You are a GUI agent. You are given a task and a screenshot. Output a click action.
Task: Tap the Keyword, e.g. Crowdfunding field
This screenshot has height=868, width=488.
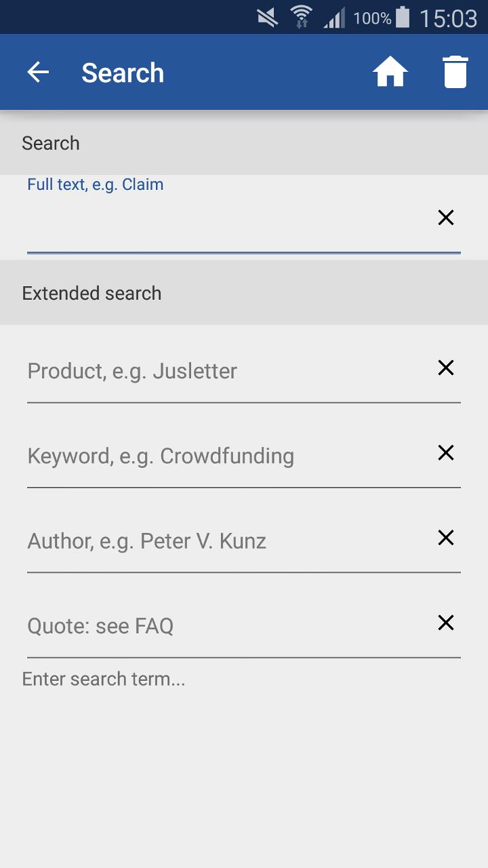point(224,456)
